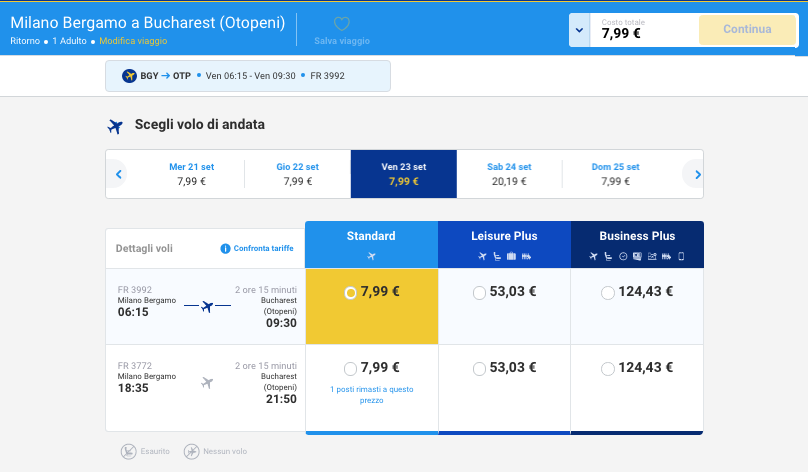Click the phone icon under Business Plus
Screen dimensions: 808x472
tap(681, 256)
